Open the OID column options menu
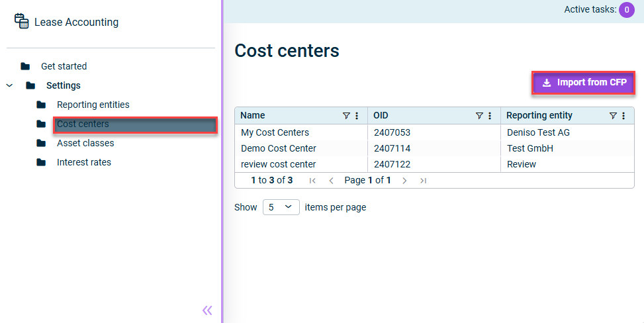 click(490, 116)
